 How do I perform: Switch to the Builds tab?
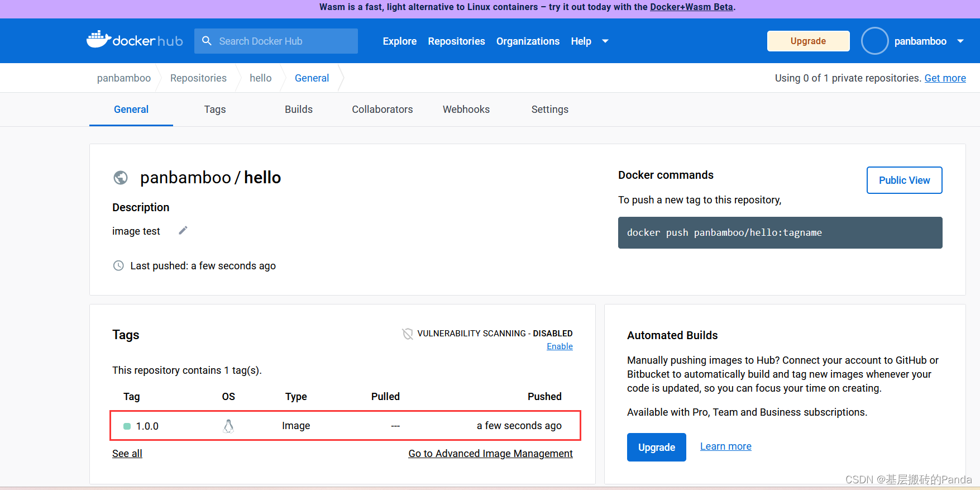point(299,110)
